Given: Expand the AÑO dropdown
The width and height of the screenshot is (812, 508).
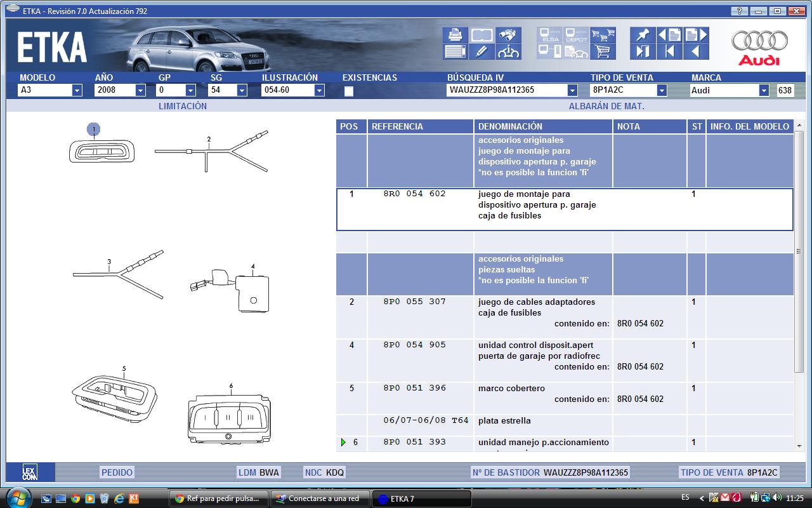Looking at the screenshot, I should [x=140, y=90].
